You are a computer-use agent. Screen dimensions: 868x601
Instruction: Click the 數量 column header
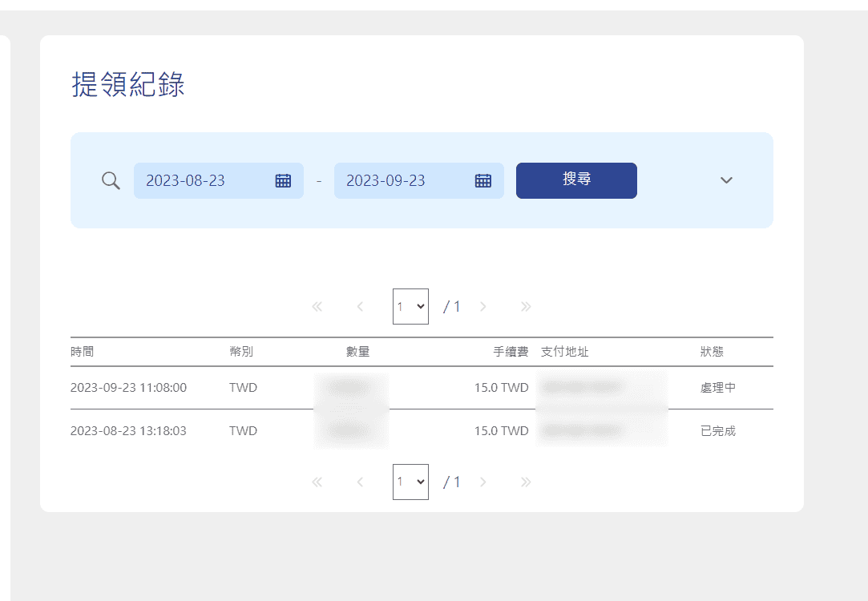tap(357, 352)
